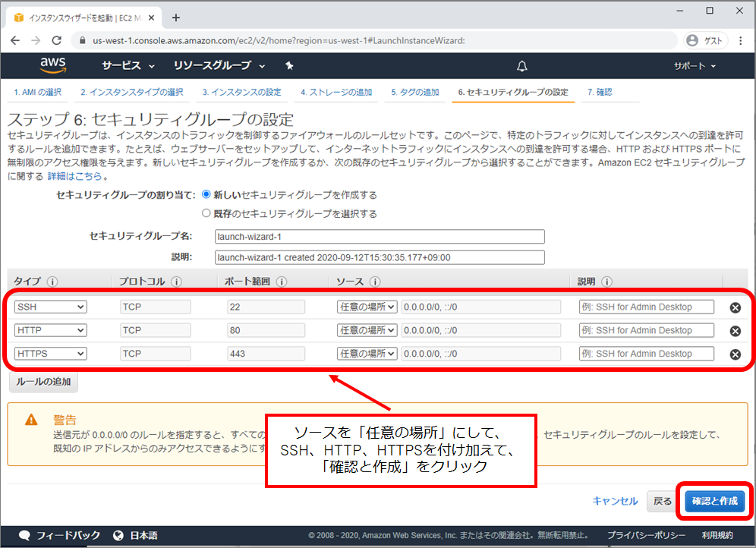Viewport: 756px width, 548px height.
Task: Remove the SSH rule with X icon
Action: click(735, 307)
